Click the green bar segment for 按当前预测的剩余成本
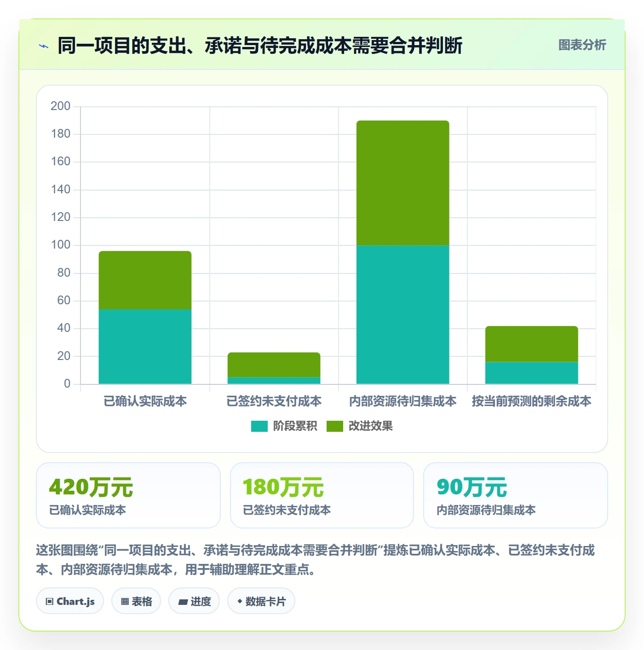The height and width of the screenshot is (650, 644). [531, 344]
